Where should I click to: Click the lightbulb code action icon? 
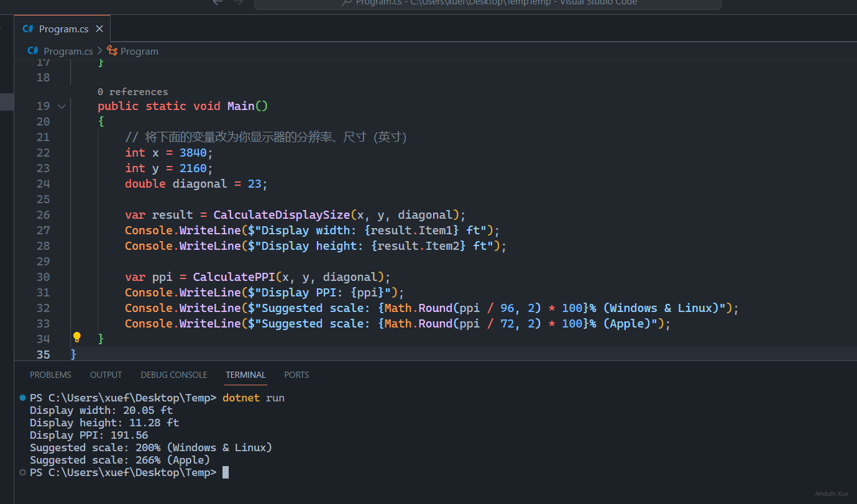(77, 337)
